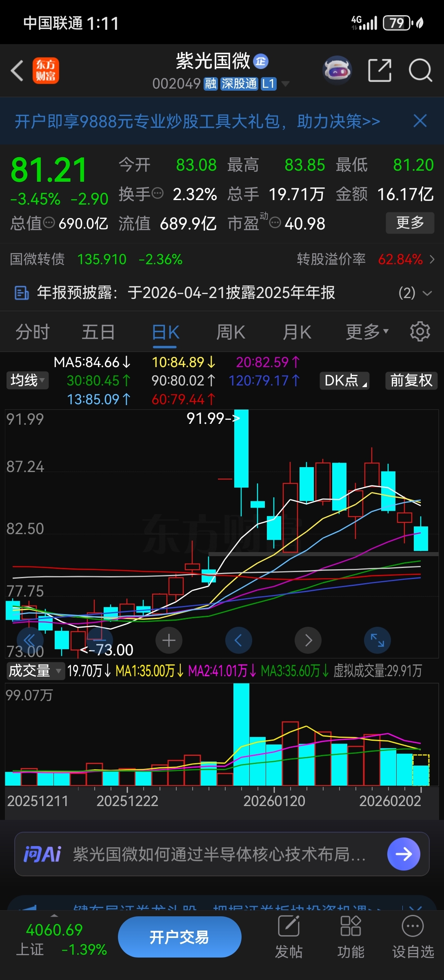Tap the 深股通 tag
The width and height of the screenshot is (444, 980).
pyautogui.click(x=239, y=84)
